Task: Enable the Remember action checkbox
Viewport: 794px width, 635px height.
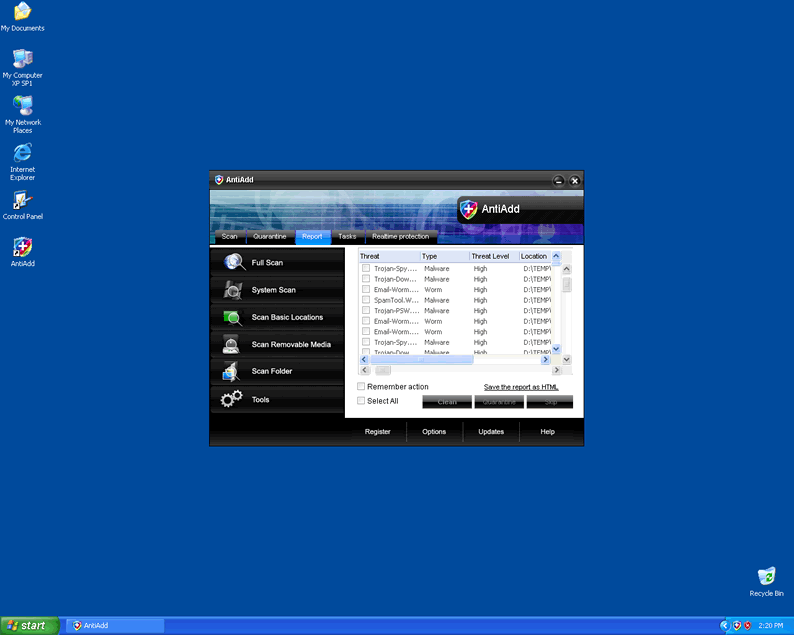Action: coord(362,387)
